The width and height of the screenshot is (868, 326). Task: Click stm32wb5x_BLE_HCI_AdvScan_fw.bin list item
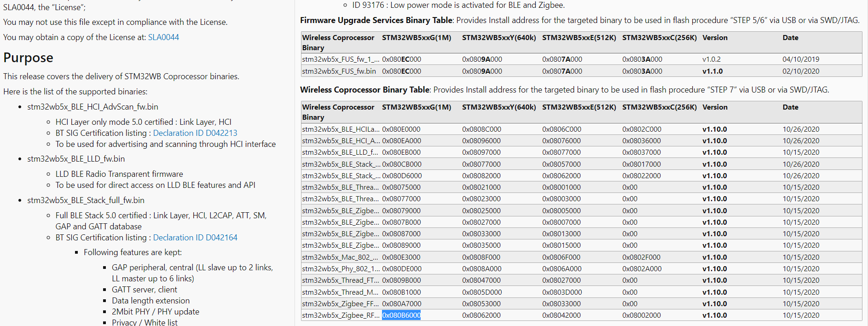[93, 107]
